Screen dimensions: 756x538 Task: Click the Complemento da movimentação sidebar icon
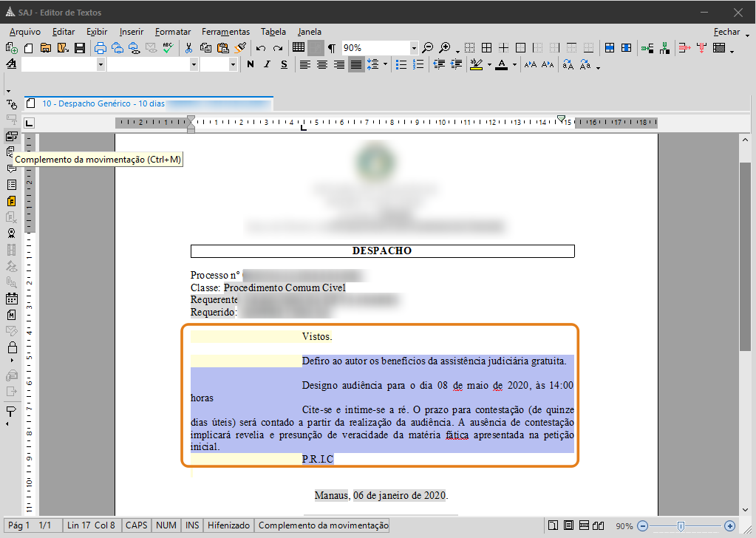coord(12,136)
